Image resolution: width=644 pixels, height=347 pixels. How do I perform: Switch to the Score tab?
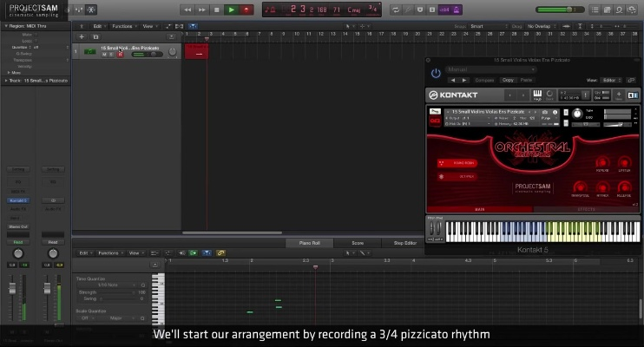tap(357, 243)
